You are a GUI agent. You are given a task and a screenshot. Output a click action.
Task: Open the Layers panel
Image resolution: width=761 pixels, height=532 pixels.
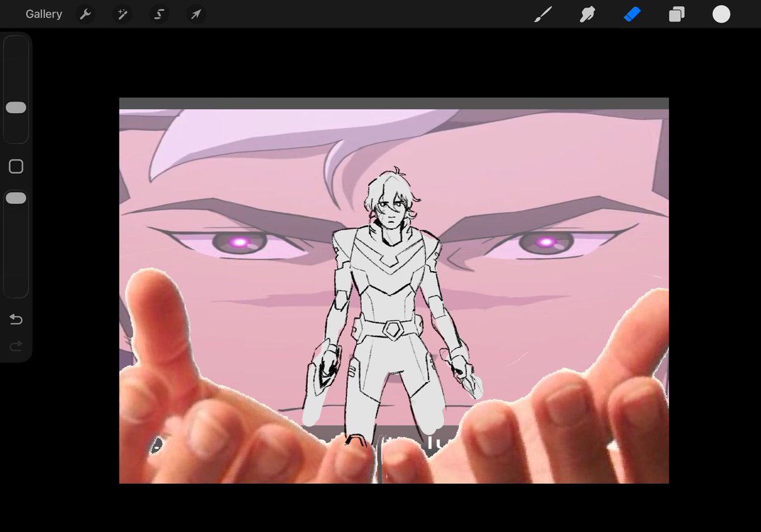(x=677, y=14)
